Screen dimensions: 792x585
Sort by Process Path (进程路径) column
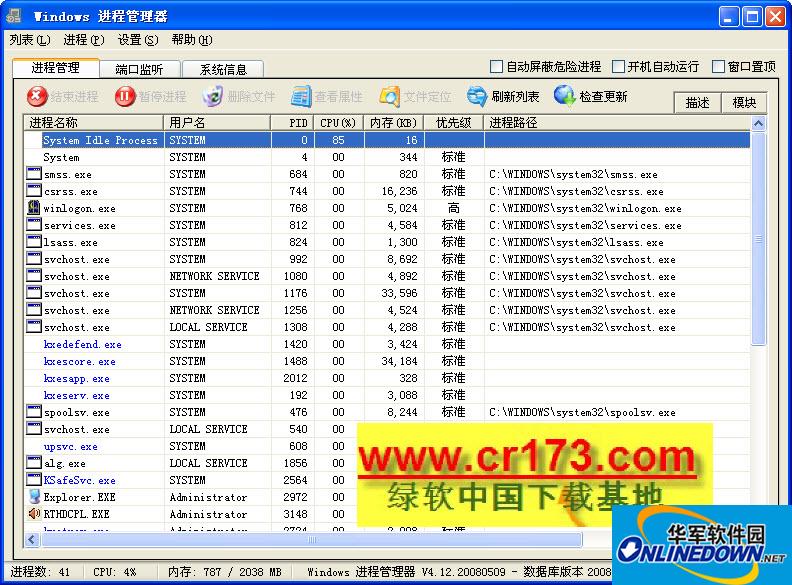pyautogui.click(x=617, y=122)
